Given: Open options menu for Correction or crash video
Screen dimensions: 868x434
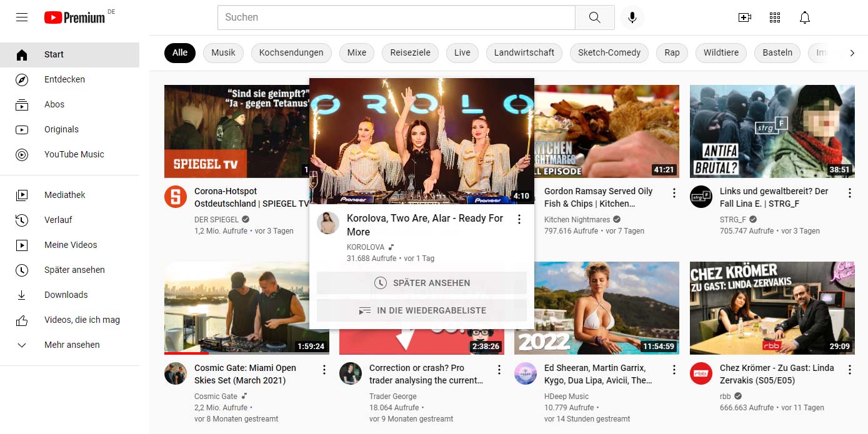Looking at the screenshot, I should pyautogui.click(x=499, y=370).
